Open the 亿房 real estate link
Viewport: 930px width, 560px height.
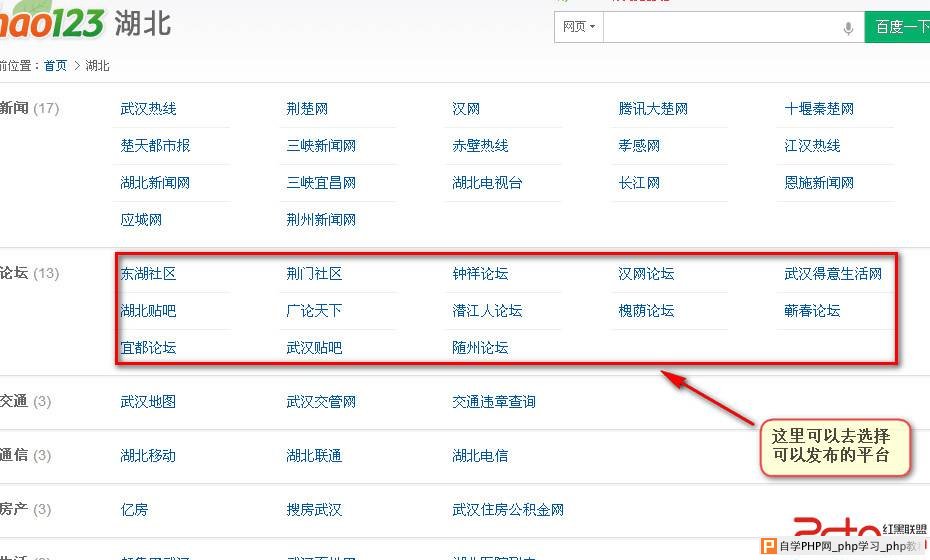[135, 510]
